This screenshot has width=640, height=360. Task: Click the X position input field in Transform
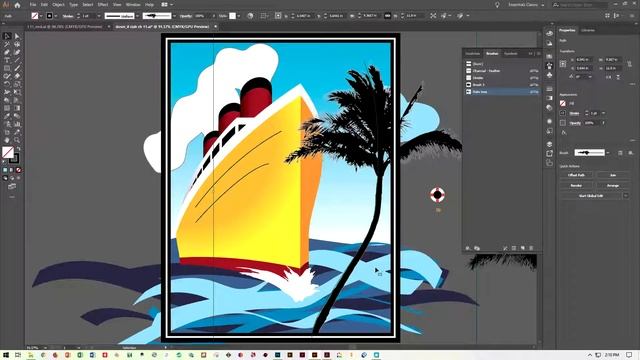583,60
